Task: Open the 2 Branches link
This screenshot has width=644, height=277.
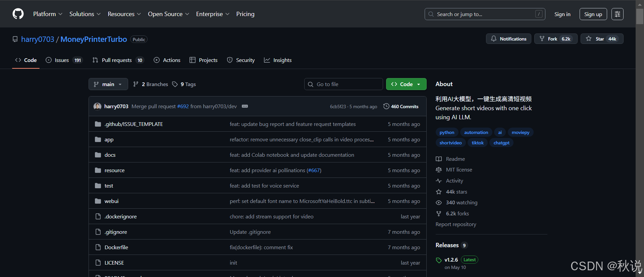Action: [151, 84]
